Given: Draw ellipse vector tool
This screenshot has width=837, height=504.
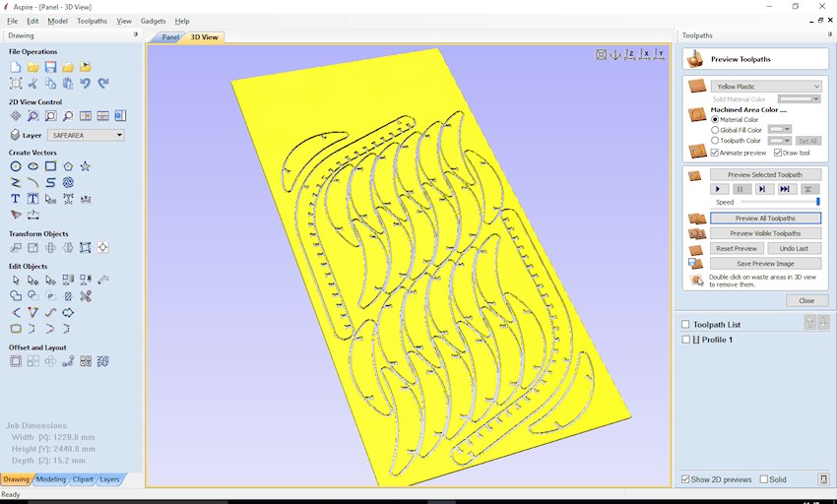Looking at the screenshot, I should (33, 166).
